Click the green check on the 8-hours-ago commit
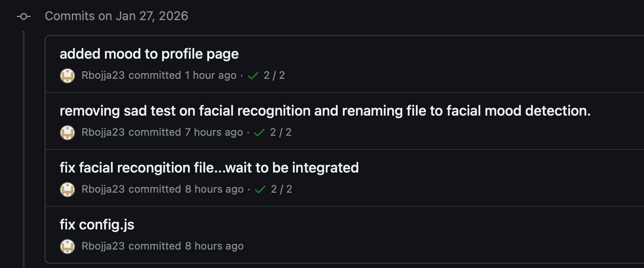 (x=260, y=189)
